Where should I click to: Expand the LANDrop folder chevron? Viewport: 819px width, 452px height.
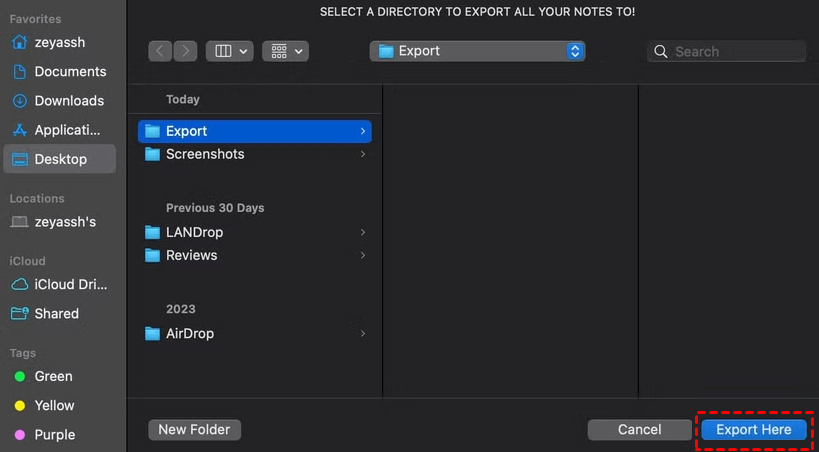(363, 232)
